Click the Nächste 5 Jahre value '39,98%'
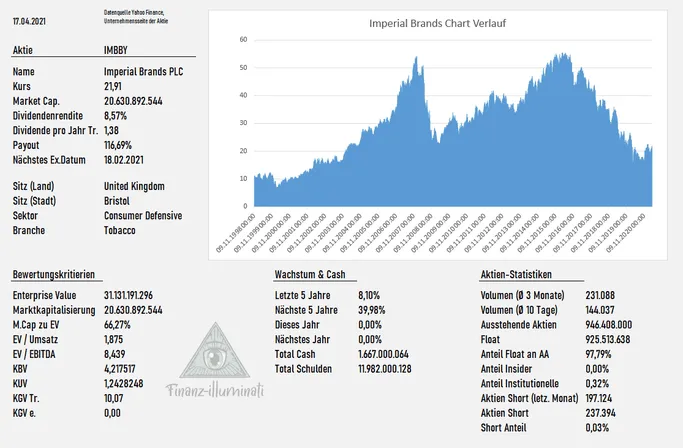 (372, 310)
